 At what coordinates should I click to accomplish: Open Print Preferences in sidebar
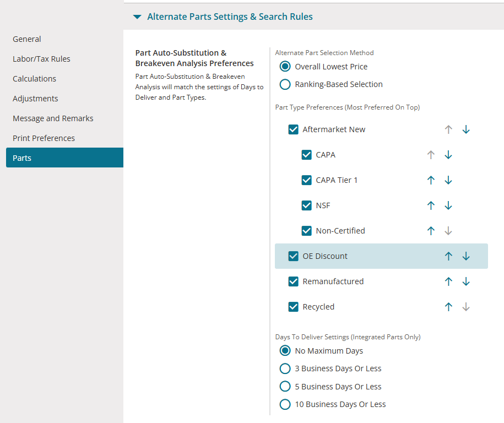44,138
